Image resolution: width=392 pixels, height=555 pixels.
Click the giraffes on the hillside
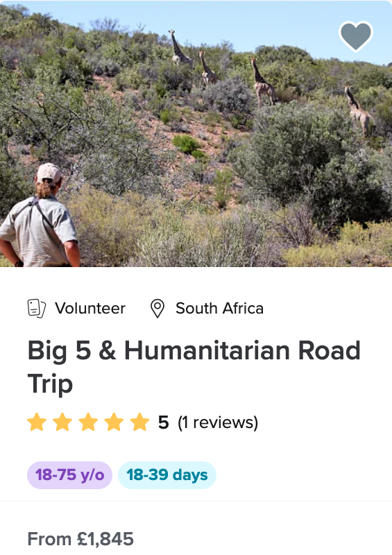tap(271, 82)
